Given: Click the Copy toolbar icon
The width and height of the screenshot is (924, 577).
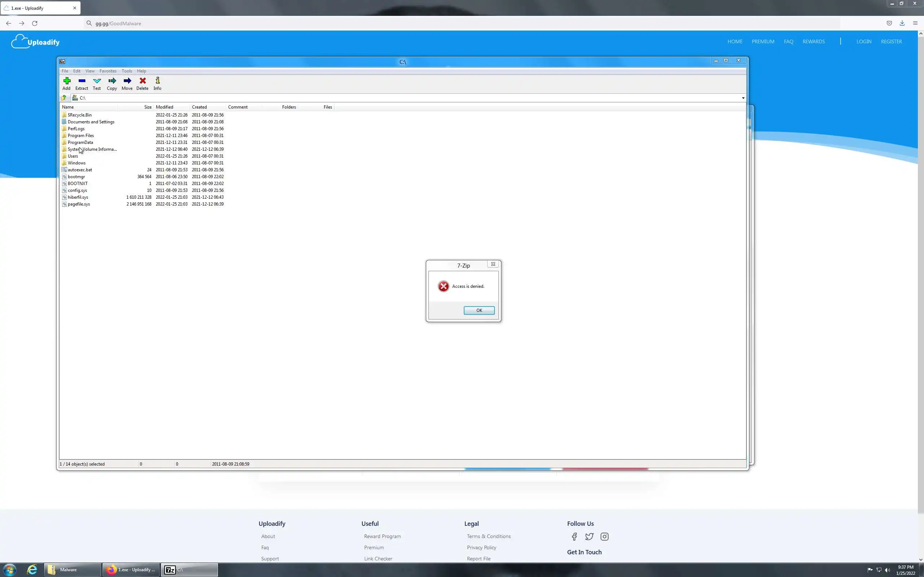Looking at the screenshot, I should [x=112, y=83].
